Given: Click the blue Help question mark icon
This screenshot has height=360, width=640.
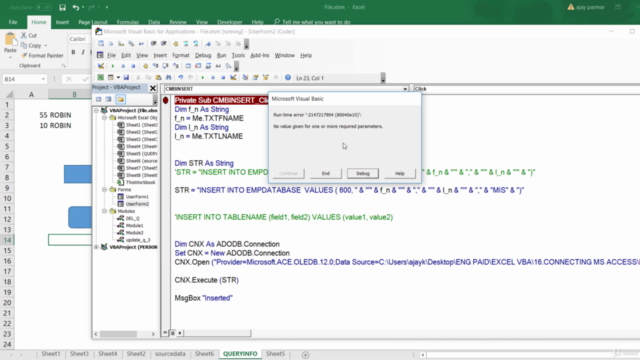Looking at the screenshot, I should 287,78.
